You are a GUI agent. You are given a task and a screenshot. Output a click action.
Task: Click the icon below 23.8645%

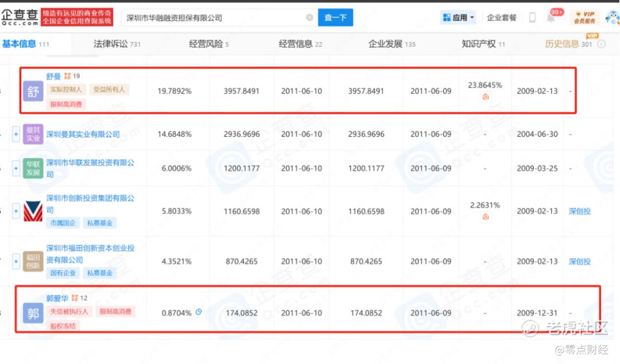[x=485, y=96]
